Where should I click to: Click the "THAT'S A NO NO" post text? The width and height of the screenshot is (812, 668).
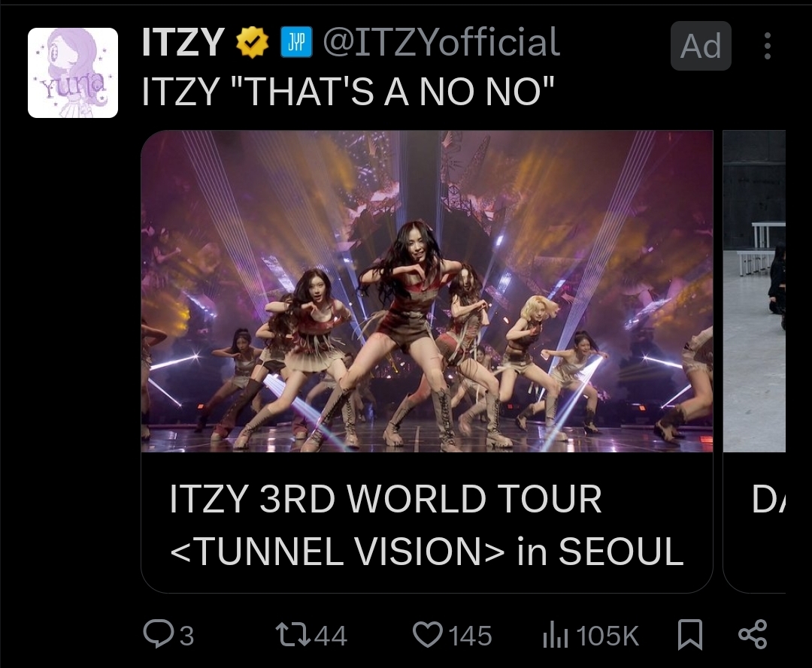click(x=347, y=92)
